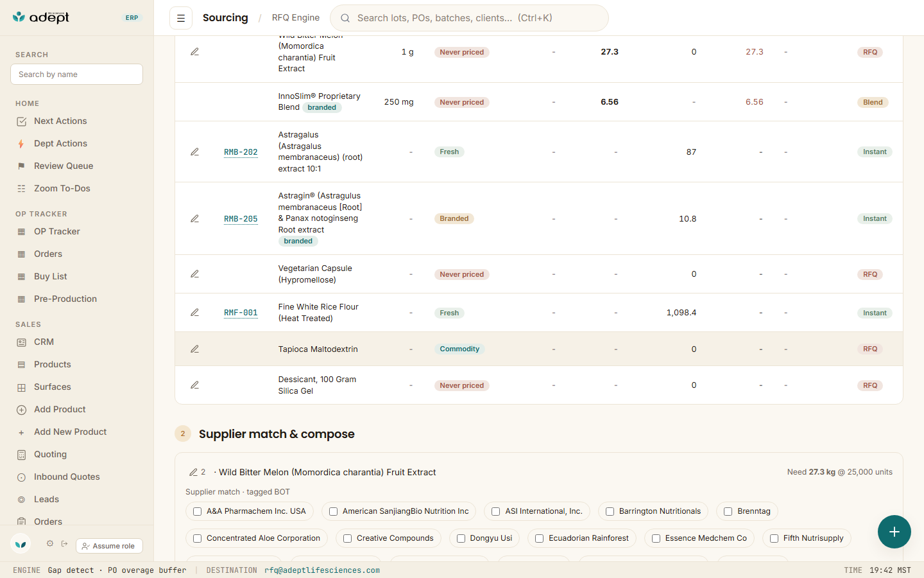This screenshot has width=924, height=578.
Task: Focus the sidebar Search by name field
Action: (76, 74)
